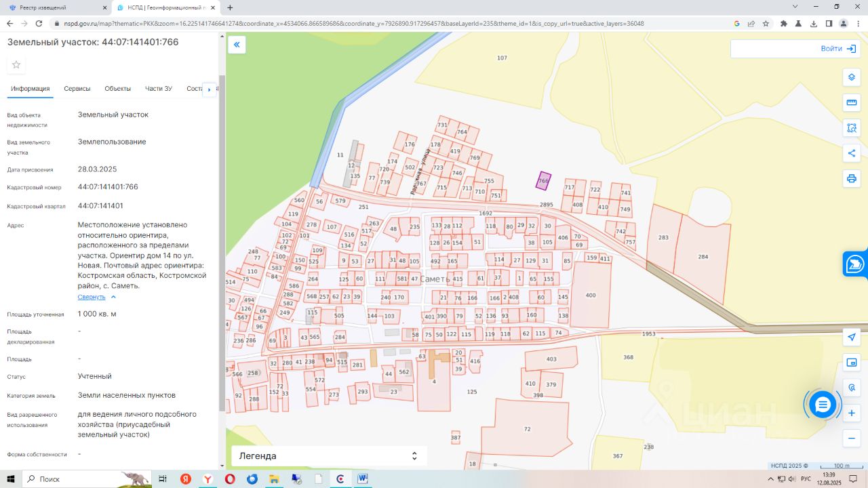Open the Chrome Labs flask icon
The height and width of the screenshot is (488, 868).
tap(799, 23)
